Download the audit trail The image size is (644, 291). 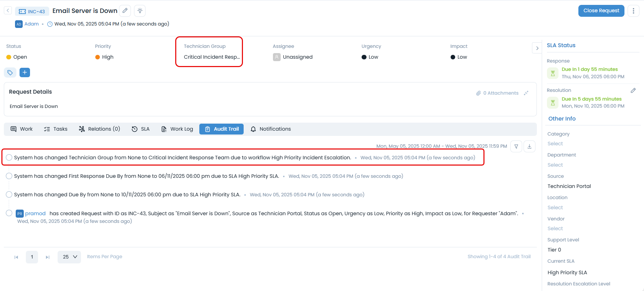tap(530, 146)
